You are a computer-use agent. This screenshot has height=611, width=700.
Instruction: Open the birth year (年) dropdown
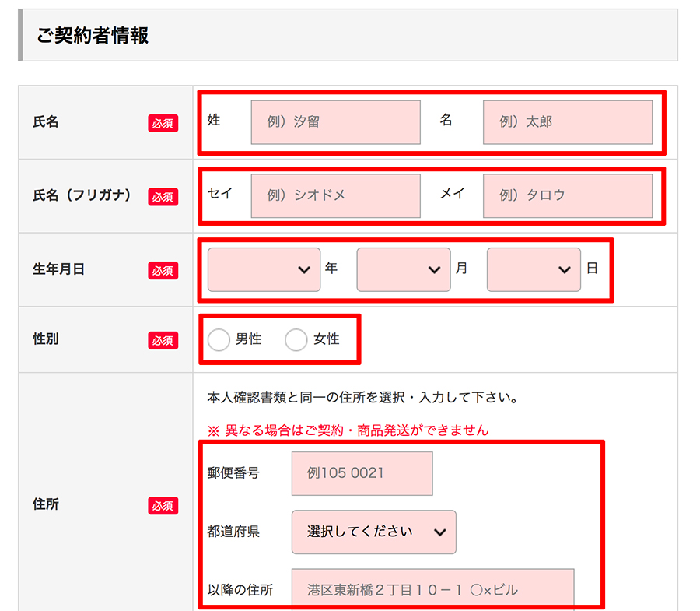(264, 269)
